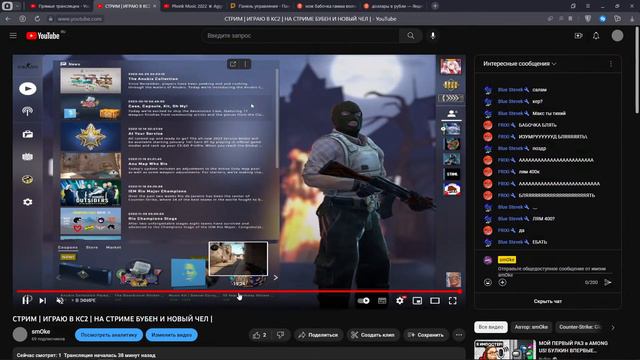Viewport: 640px width, 360px height.
Task: Go back in browser navigation
Action: (x=8, y=19)
